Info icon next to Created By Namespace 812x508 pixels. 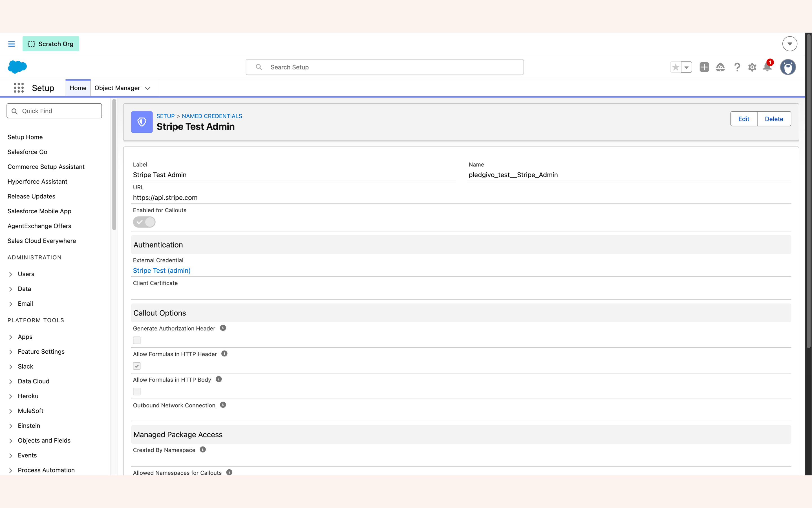point(203,450)
